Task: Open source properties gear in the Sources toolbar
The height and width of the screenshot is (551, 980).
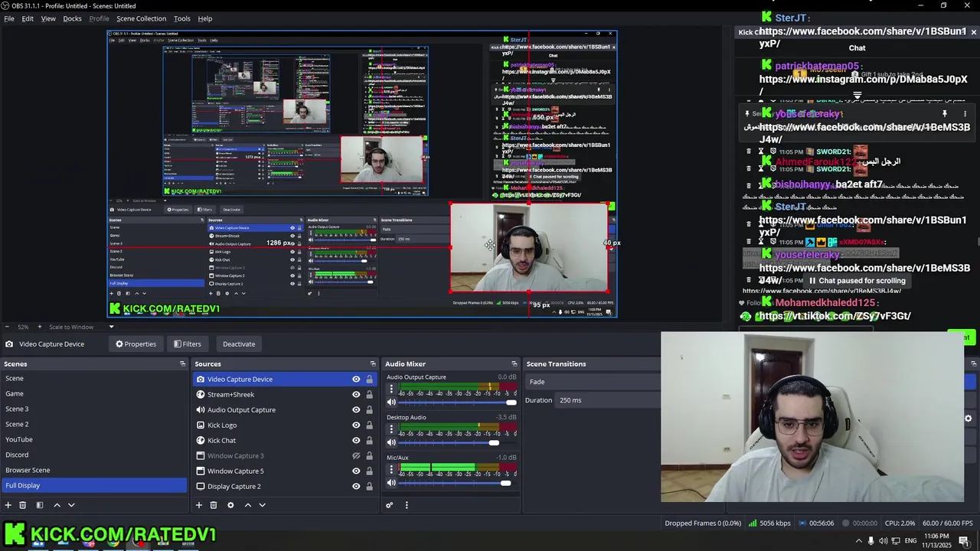Action: [x=230, y=505]
